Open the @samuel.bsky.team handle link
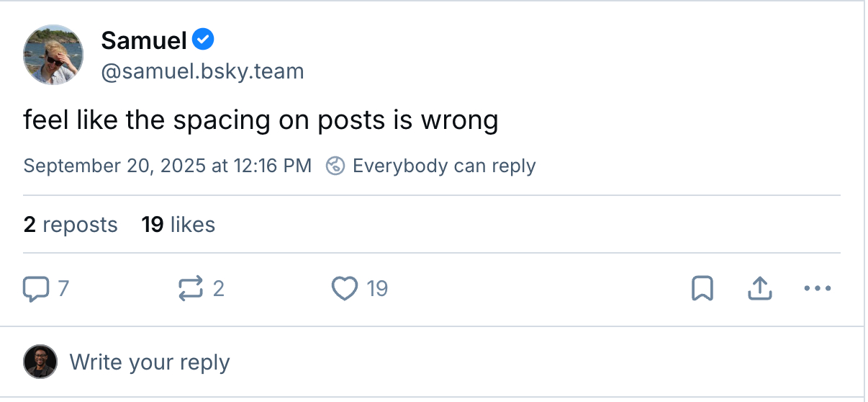This screenshot has width=868, height=402. pyautogui.click(x=202, y=71)
